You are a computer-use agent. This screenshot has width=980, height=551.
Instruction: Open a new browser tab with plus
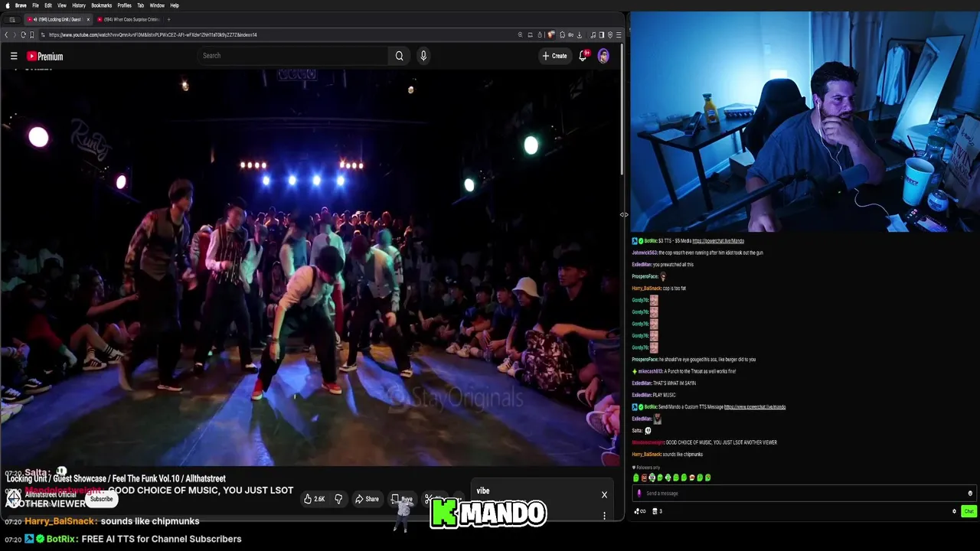[x=168, y=19]
